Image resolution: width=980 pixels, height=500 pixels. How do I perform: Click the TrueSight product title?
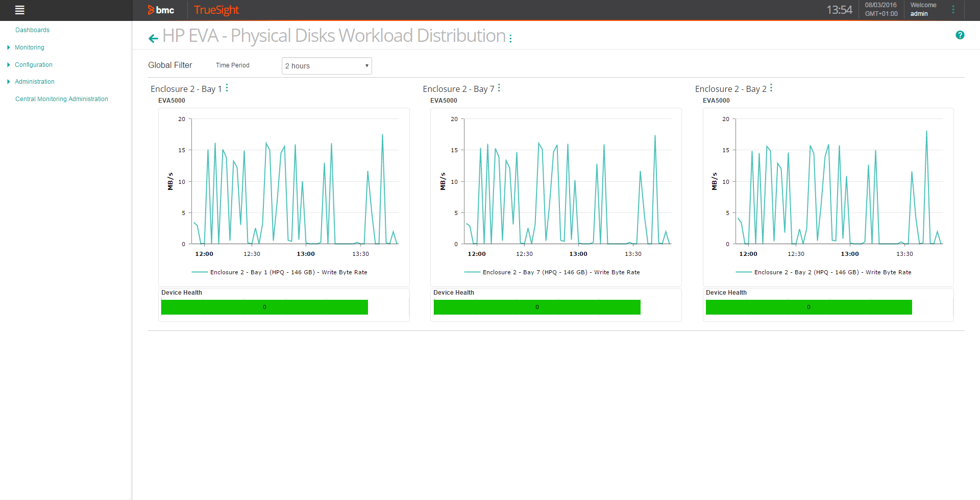[x=216, y=10]
